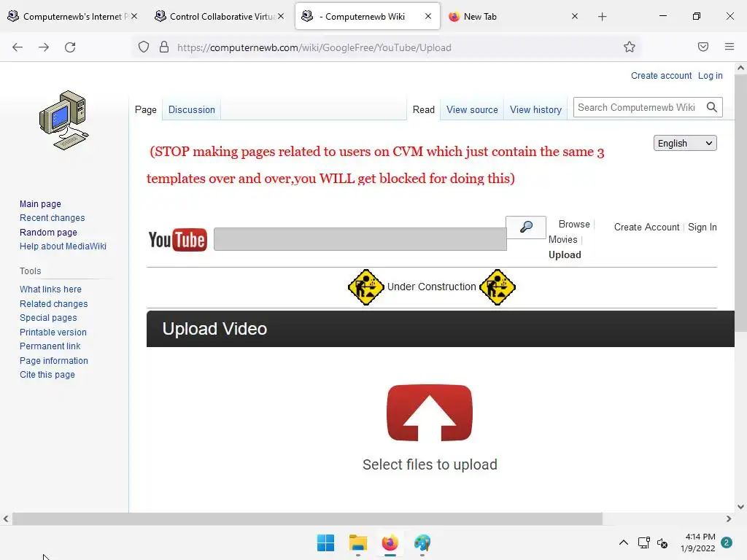The image size is (747, 560).
Task: Open the View history tab
Action: [536, 109]
